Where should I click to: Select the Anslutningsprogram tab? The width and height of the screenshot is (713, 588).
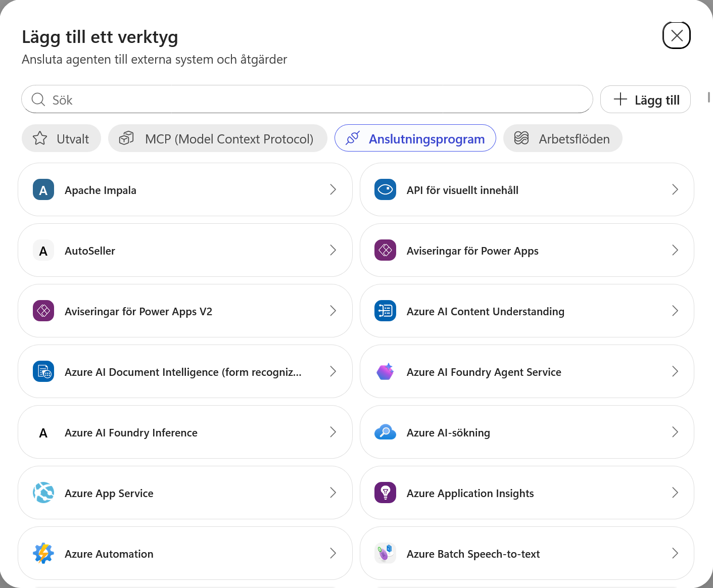click(415, 138)
